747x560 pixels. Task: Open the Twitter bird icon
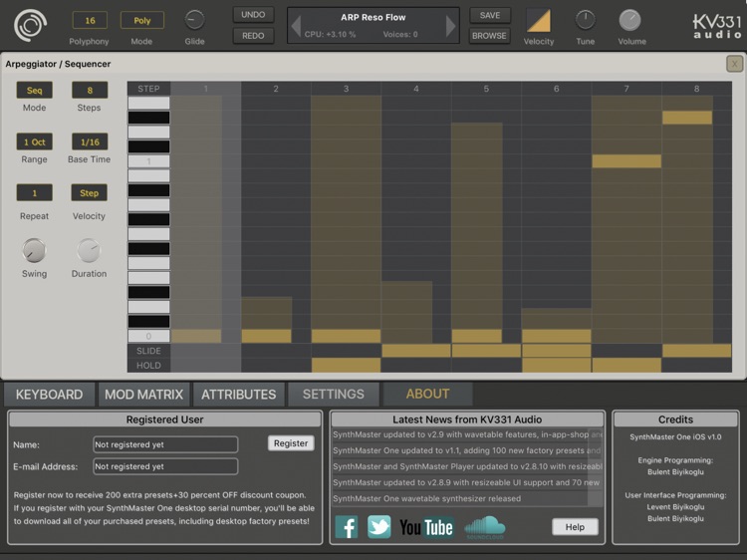[x=378, y=527]
